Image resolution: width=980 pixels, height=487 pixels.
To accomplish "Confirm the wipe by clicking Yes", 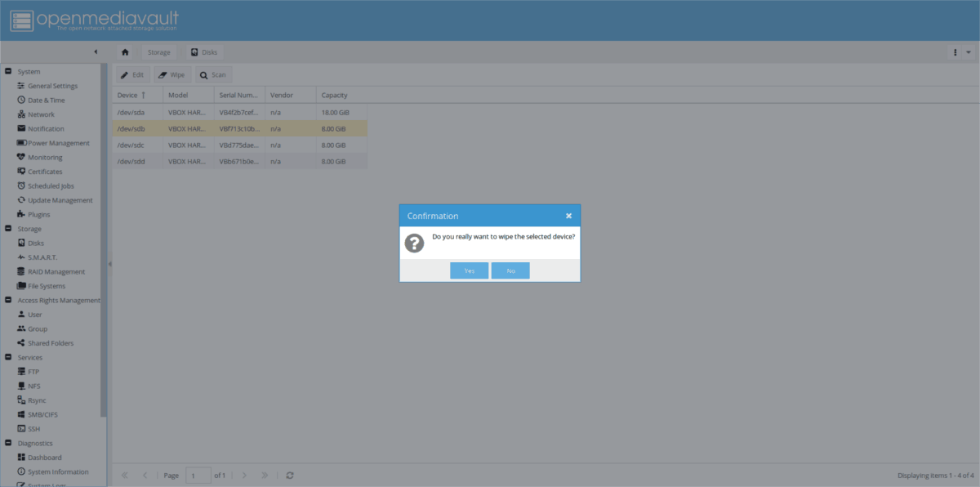I will [469, 270].
